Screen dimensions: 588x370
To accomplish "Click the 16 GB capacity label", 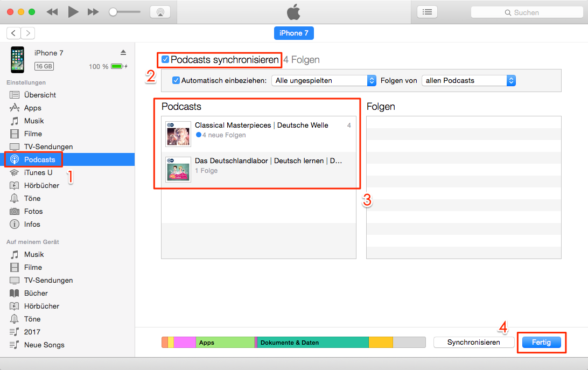I will [x=44, y=66].
